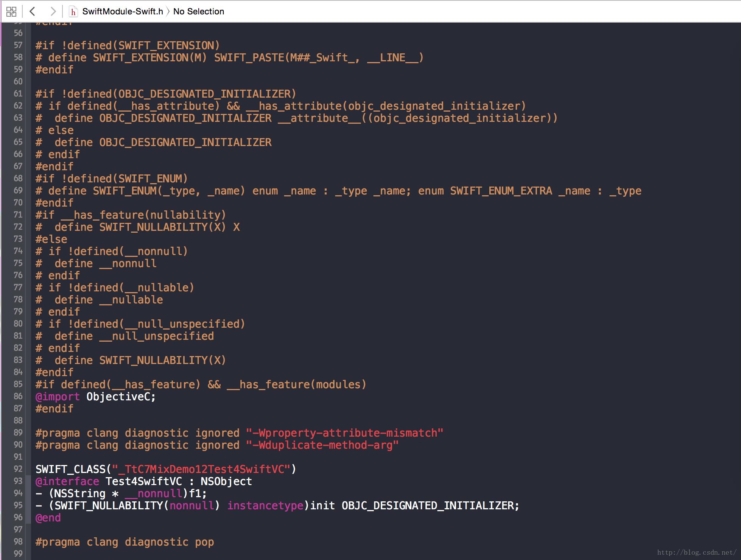Click '__has_feature(modules)' on line 85

(297, 385)
